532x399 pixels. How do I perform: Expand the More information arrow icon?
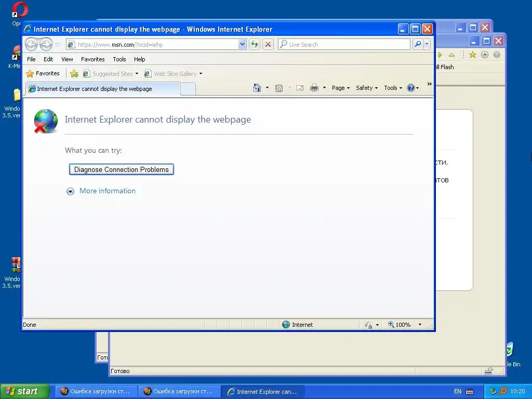tap(70, 191)
